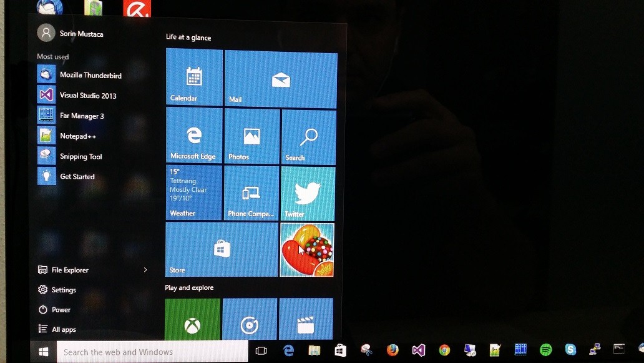Open File Explorer from the taskbar
Image resolution: width=644 pixels, height=363 pixels.
(314, 351)
